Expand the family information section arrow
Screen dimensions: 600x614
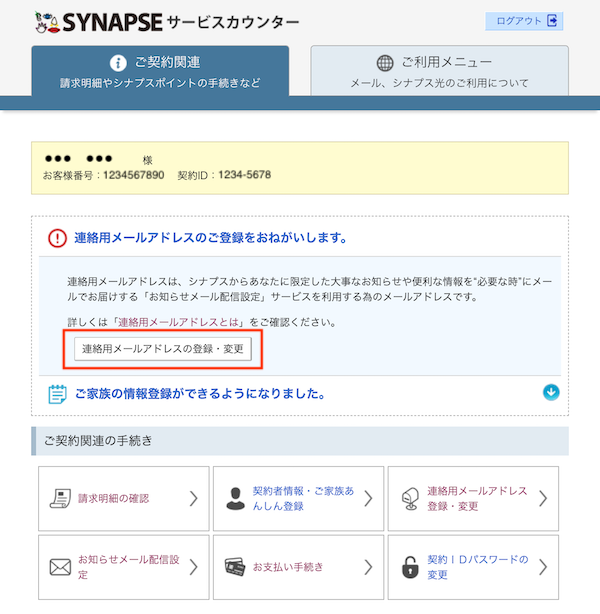click(551, 392)
